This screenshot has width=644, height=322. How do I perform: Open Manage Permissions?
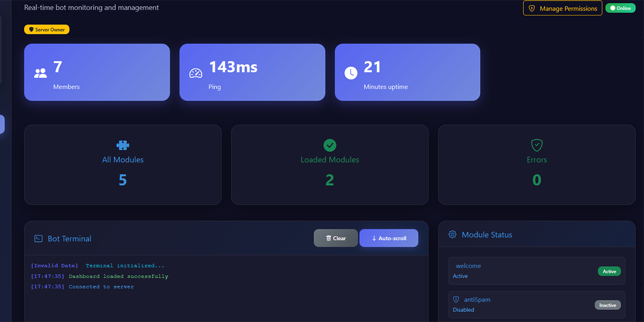tap(562, 8)
